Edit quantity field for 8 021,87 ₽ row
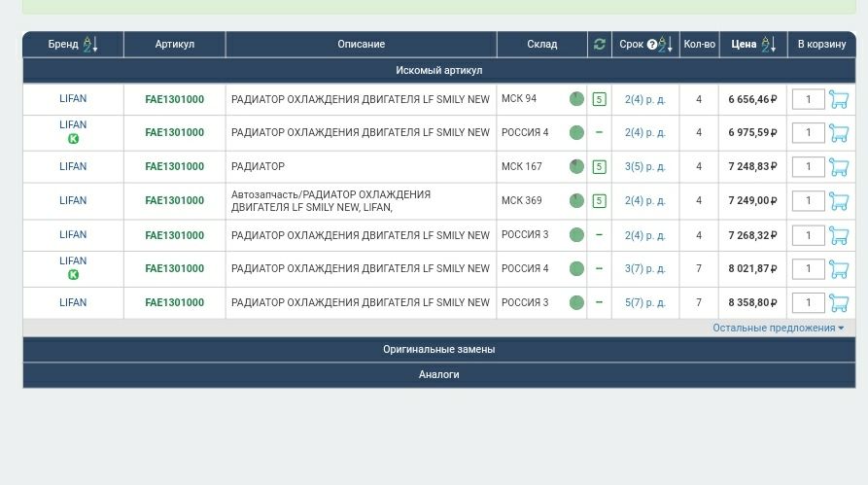 [808, 269]
